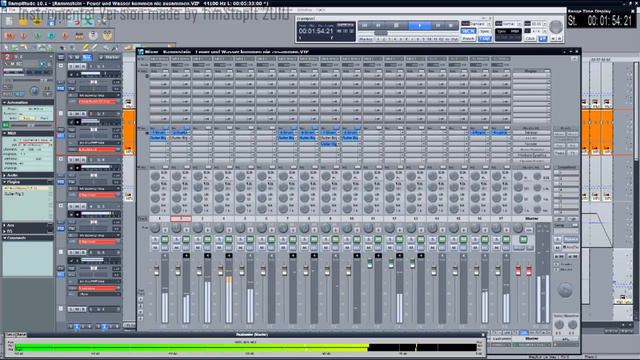Click the owl-face icon in the second toolbar row

[x=107, y=36]
